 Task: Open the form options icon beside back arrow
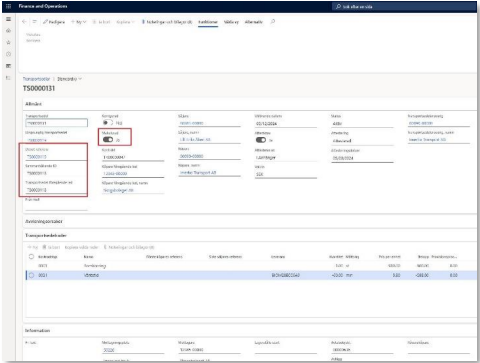point(34,22)
